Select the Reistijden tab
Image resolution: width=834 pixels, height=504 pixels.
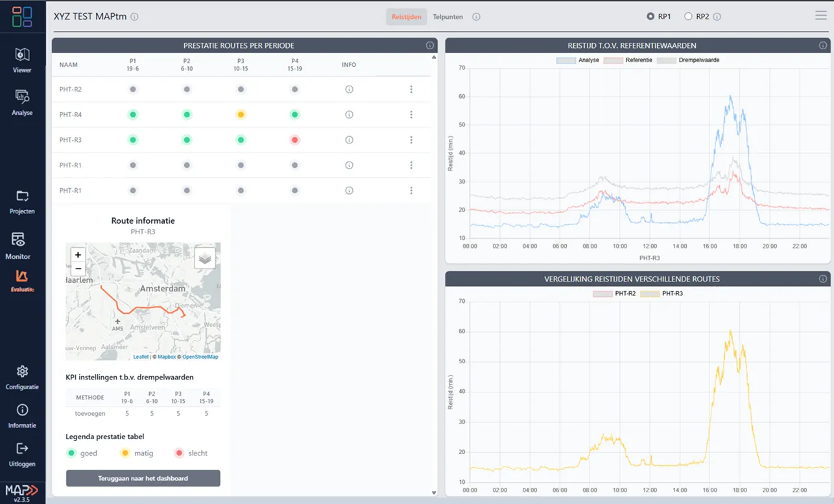406,16
